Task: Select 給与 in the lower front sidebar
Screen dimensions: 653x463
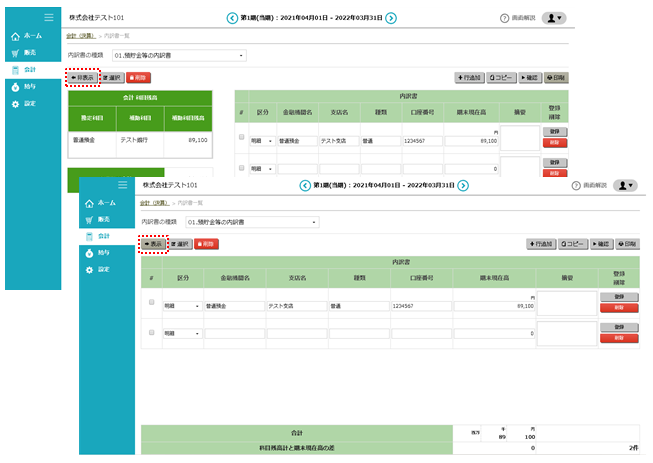Action: (103, 253)
